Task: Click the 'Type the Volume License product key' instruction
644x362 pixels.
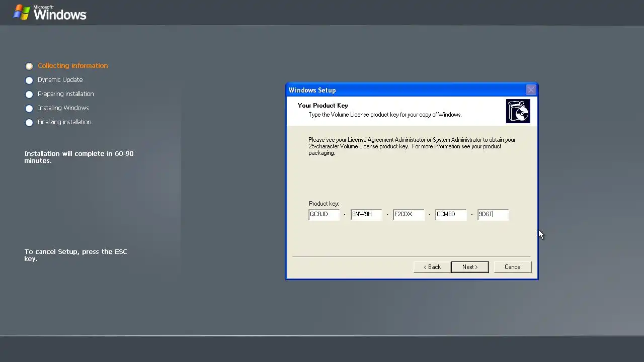Action: tap(385, 115)
